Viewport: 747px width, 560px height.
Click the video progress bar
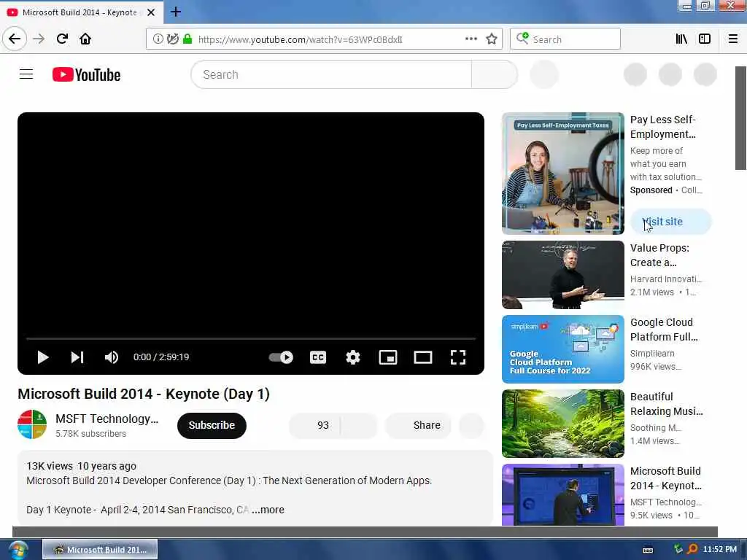pos(251,338)
